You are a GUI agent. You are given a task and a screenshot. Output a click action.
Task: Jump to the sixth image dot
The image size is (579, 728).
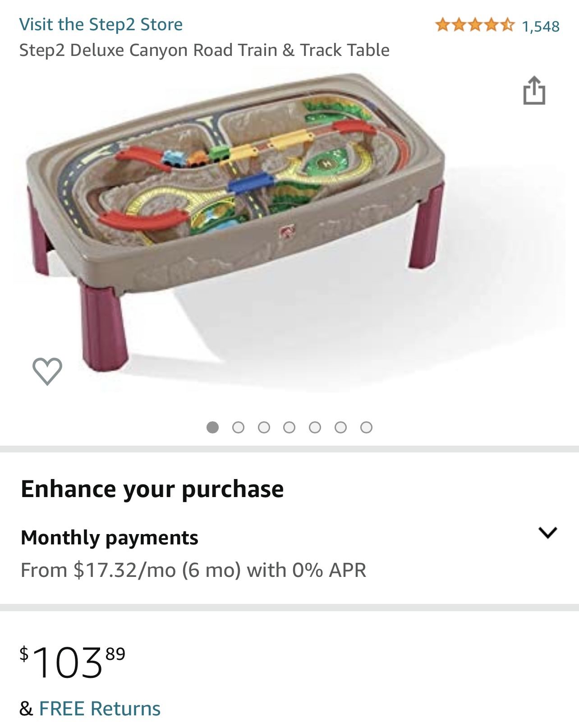341,427
